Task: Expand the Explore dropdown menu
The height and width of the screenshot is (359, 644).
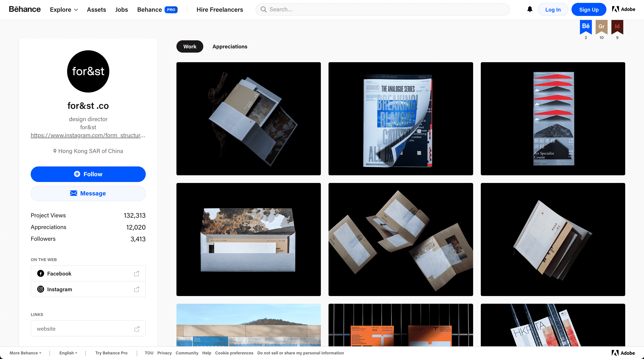Action: pyautogui.click(x=63, y=9)
